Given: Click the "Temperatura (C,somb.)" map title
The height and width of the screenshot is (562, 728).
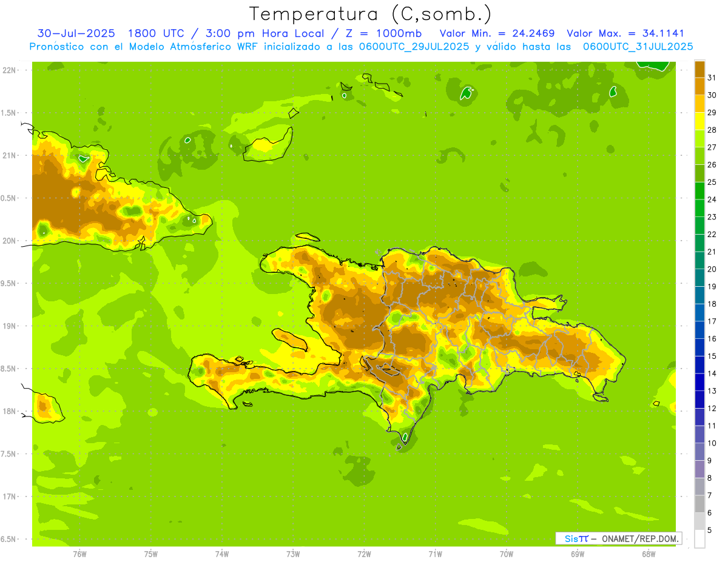Looking at the screenshot, I should pyautogui.click(x=370, y=14).
